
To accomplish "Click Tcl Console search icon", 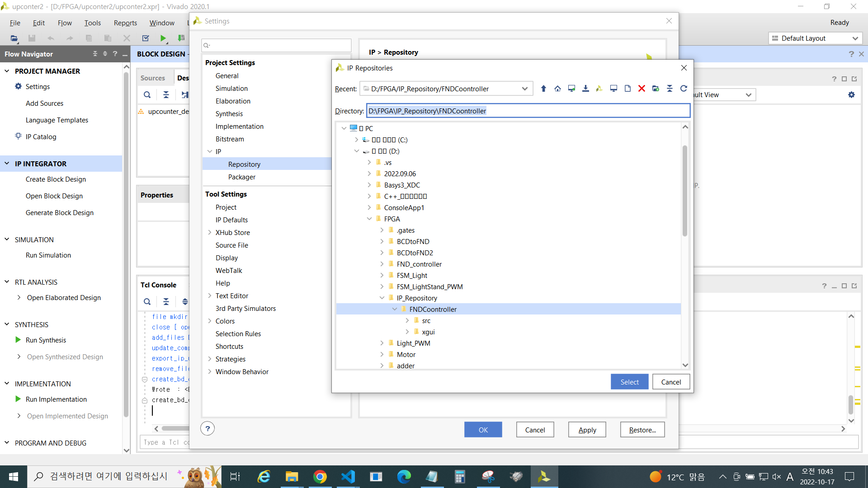I will pyautogui.click(x=147, y=301).
